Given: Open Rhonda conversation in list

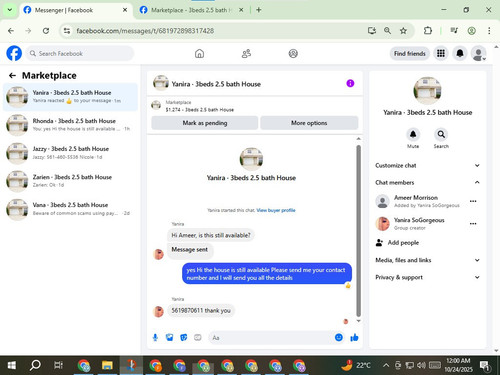Looking at the screenshot, I should pyautogui.click(x=70, y=125).
